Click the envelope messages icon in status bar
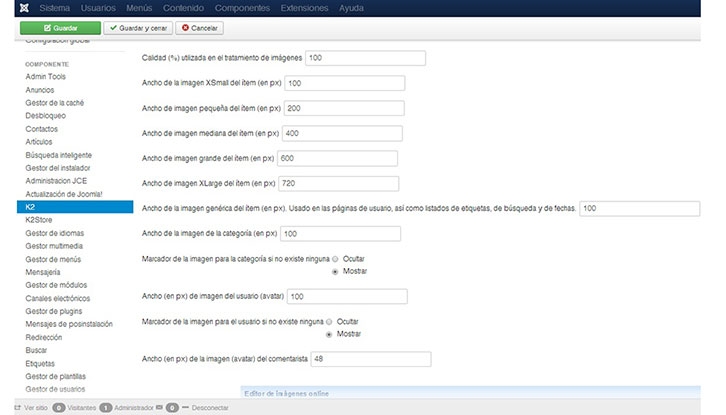Screen dimensions: 726x415 click(x=159, y=408)
